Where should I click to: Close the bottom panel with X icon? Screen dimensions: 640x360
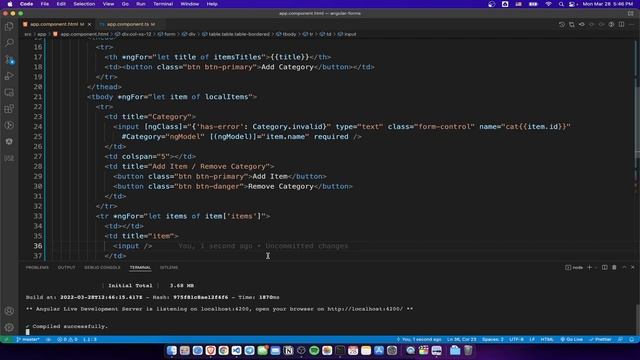[633, 267]
